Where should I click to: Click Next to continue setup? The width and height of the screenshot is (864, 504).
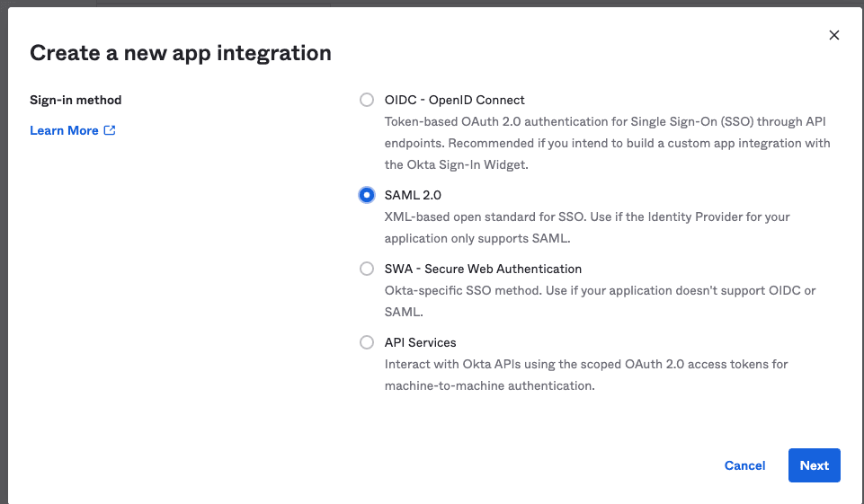click(814, 465)
